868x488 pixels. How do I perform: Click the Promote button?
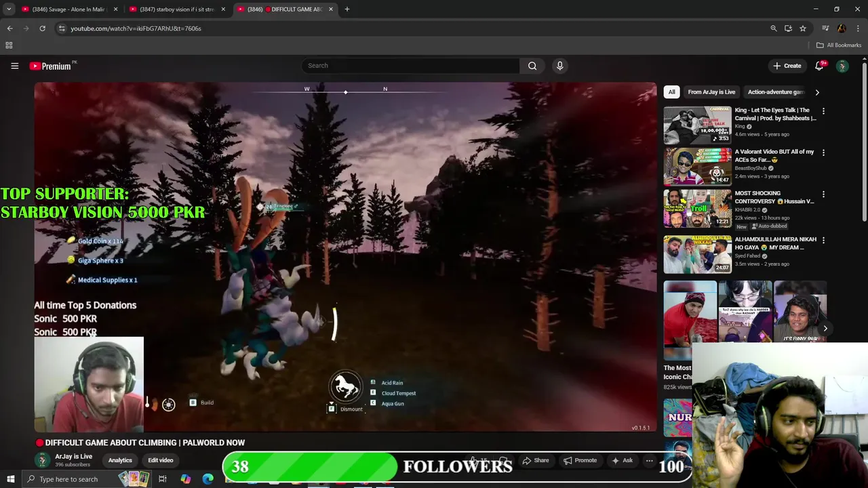coord(579,461)
